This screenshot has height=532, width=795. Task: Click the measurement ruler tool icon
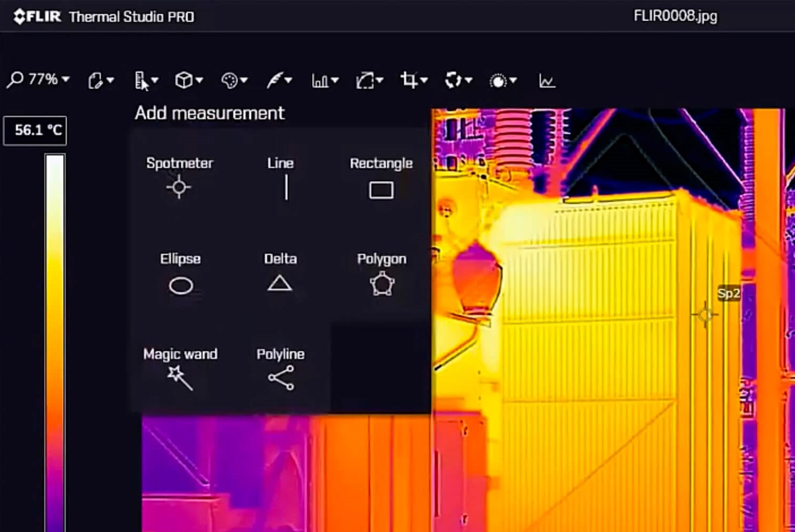click(x=140, y=81)
